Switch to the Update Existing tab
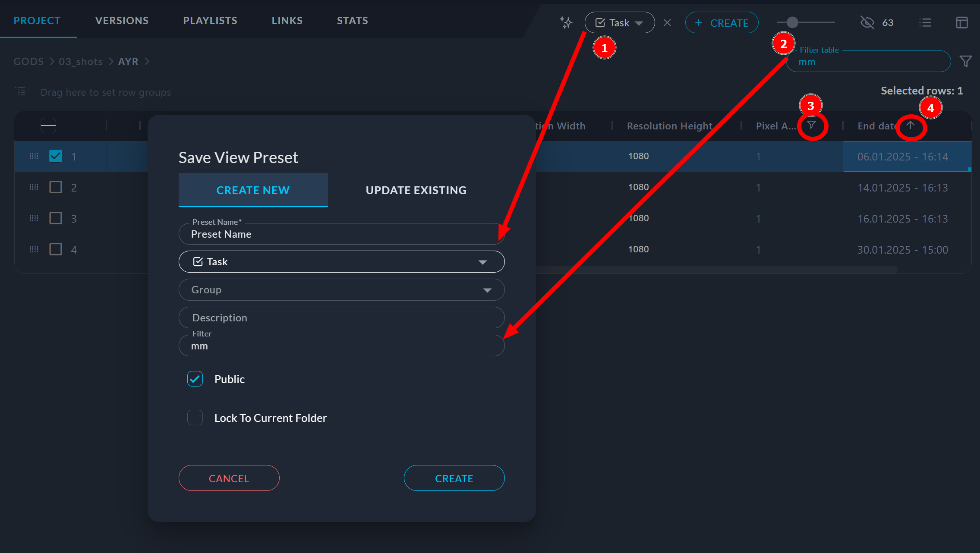 click(x=416, y=190)
